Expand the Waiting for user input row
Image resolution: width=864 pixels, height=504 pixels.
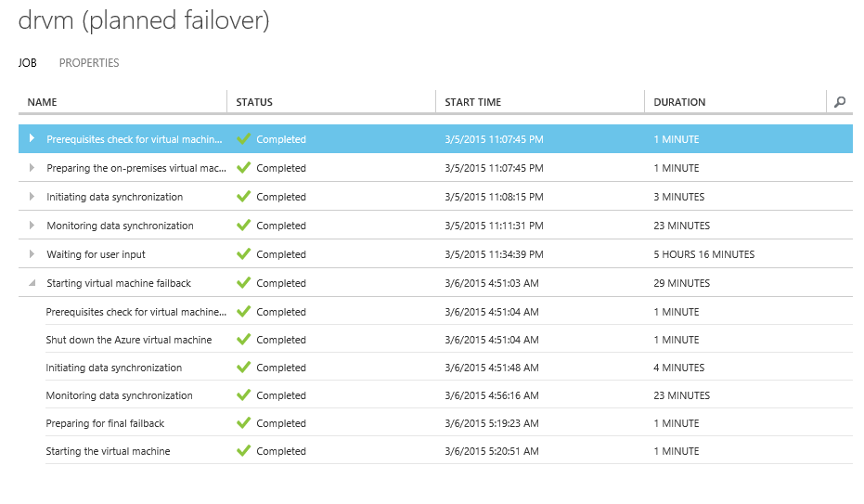[x=32, y=254]
